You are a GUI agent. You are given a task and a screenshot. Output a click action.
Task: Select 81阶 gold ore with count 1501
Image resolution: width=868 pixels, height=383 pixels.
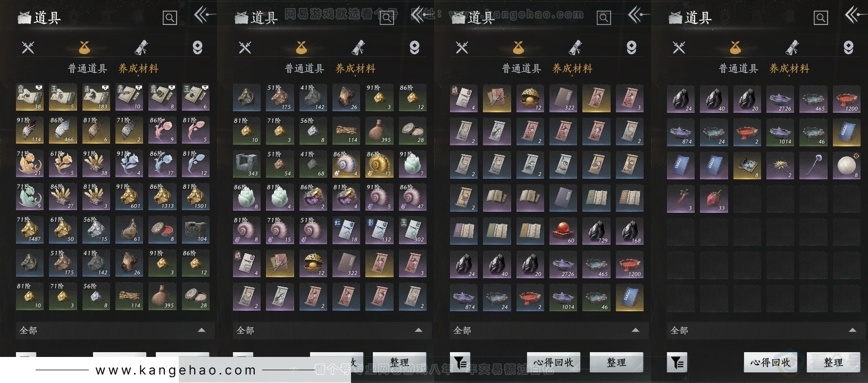click(196, 197)
